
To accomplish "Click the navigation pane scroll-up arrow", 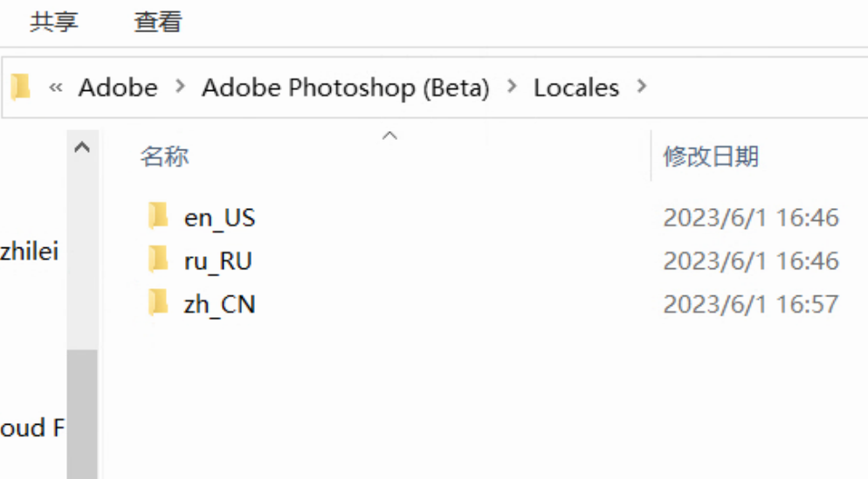I will [x=82, y=148].
